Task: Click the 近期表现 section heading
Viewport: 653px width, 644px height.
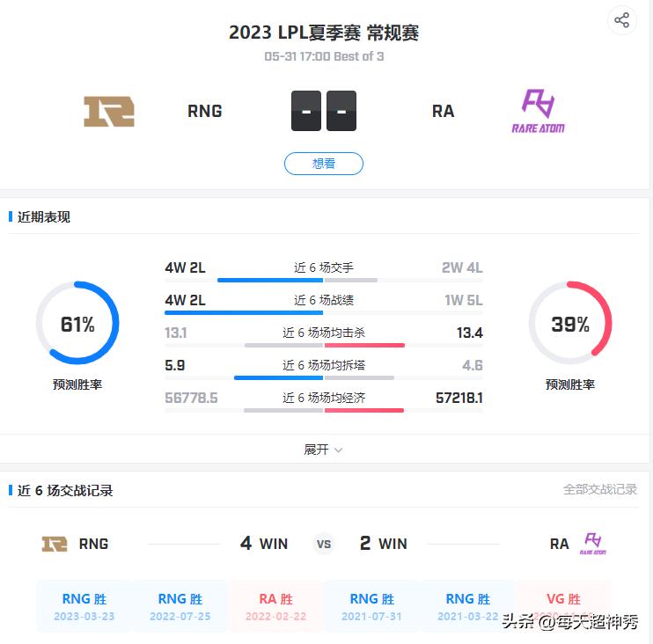Action: point(44,217)
